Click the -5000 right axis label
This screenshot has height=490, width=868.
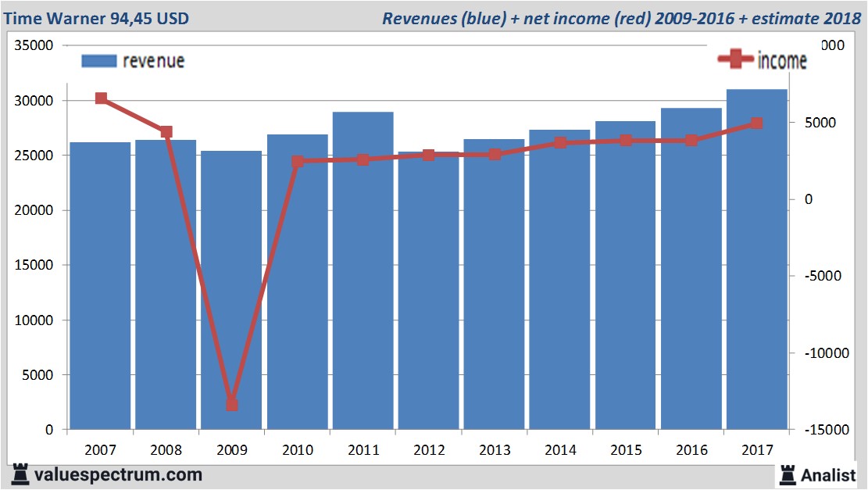(x=823, y=276)
